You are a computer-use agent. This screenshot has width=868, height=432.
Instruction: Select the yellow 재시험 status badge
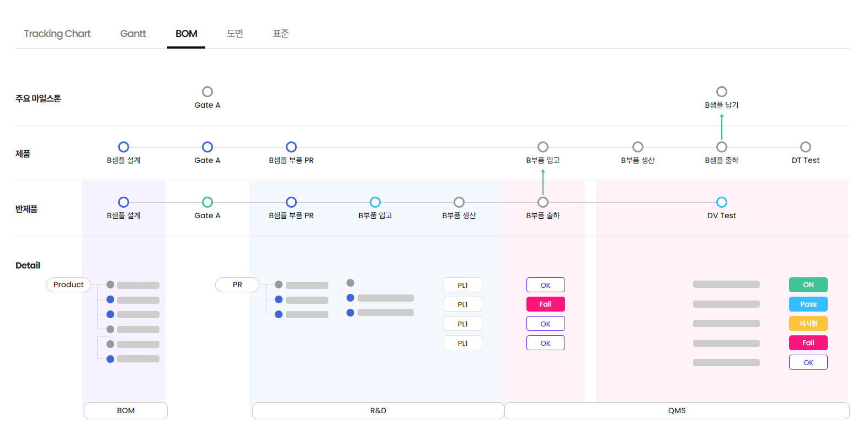coord(808,324)
